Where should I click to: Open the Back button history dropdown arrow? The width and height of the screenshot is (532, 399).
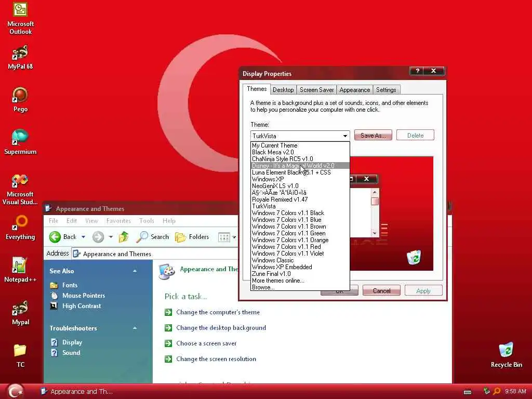tap(83, 237)
